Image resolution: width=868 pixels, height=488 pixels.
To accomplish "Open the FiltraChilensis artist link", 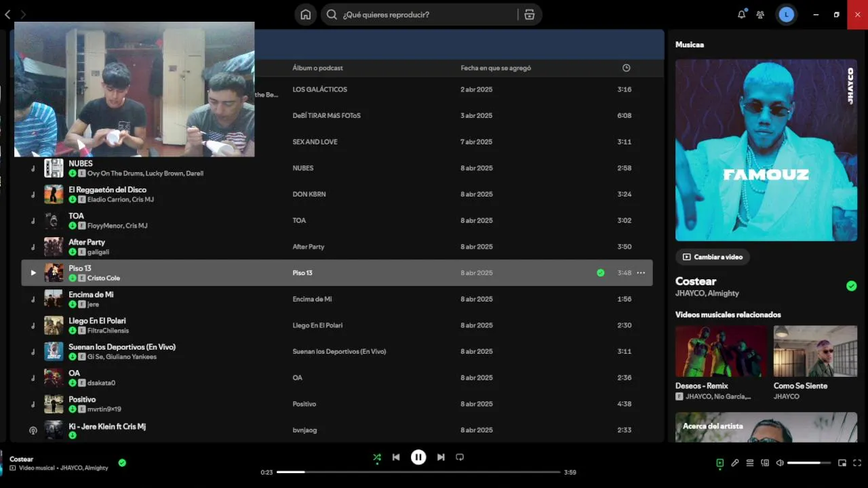I will pyautogui.click(x=108, y=331).
